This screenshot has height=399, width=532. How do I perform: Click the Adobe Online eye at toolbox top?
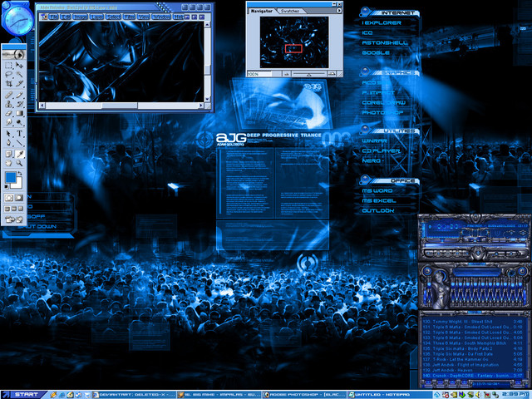click(x=14, y=54)
